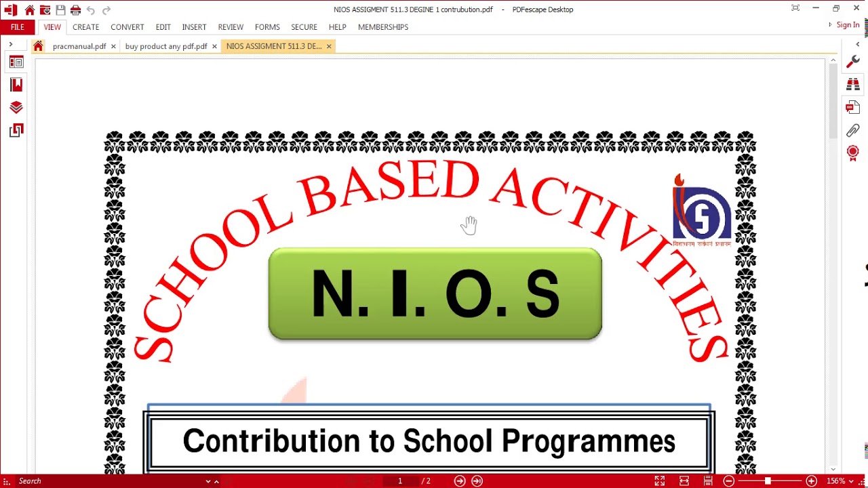Collapse the right sidebar chevron
The width and height of the screenshot is (868, 488).
click(x=858, y=45)
